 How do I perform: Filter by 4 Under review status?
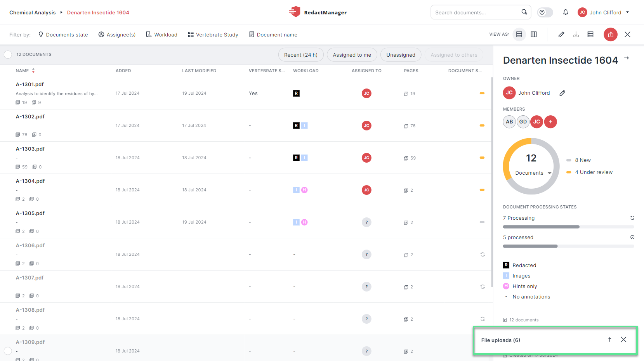[x=589, y=172]
